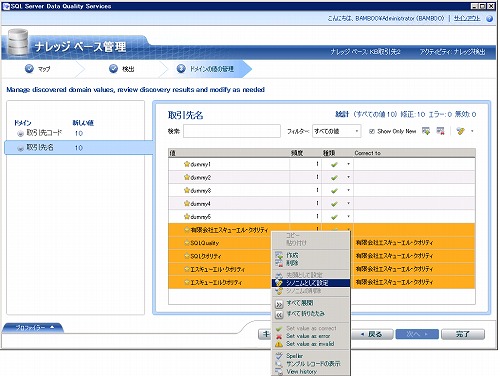Click the set synonyms toolbar icon

pos(461,131)
